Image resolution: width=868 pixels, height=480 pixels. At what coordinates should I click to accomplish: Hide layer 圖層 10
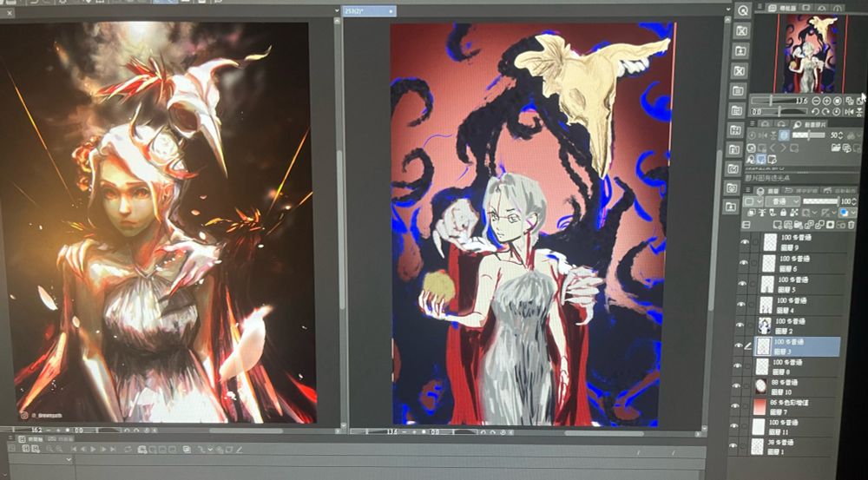(736, 386)
